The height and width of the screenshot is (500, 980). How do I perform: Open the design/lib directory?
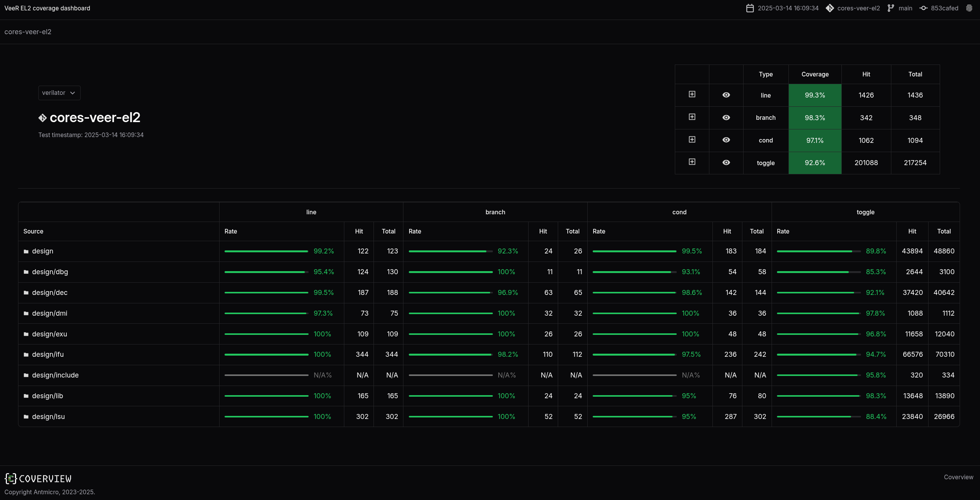48,396
